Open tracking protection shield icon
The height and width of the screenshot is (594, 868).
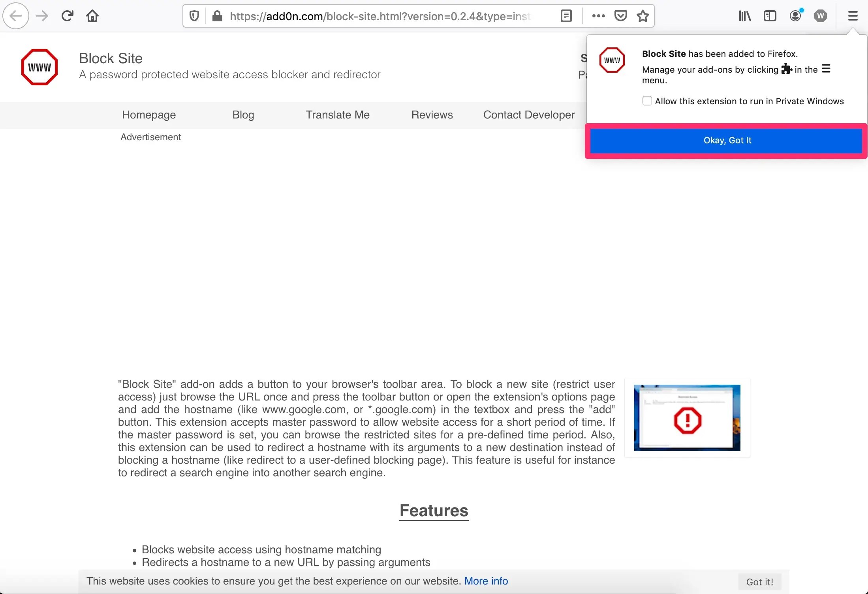click(194, 16)
